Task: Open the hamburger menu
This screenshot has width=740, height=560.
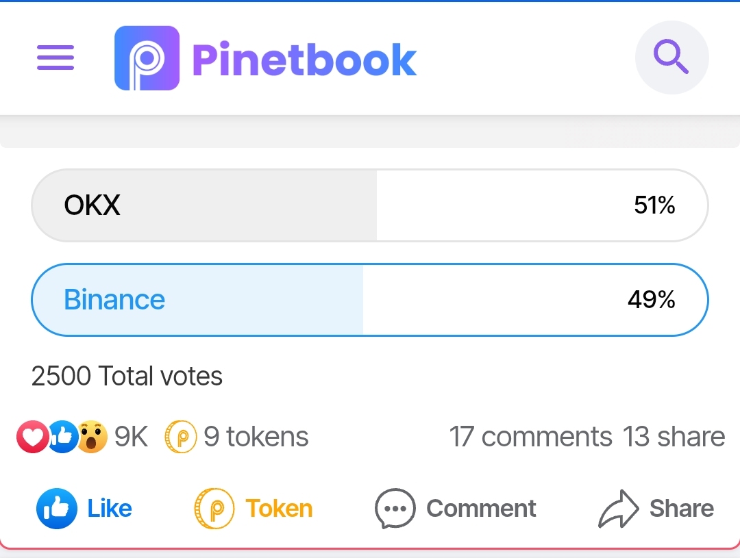Action: 56,58
